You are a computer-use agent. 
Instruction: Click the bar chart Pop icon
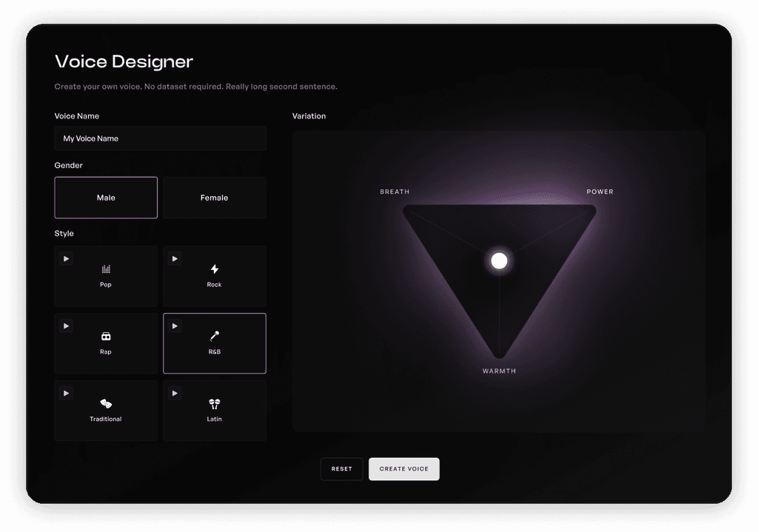(105, 270)
